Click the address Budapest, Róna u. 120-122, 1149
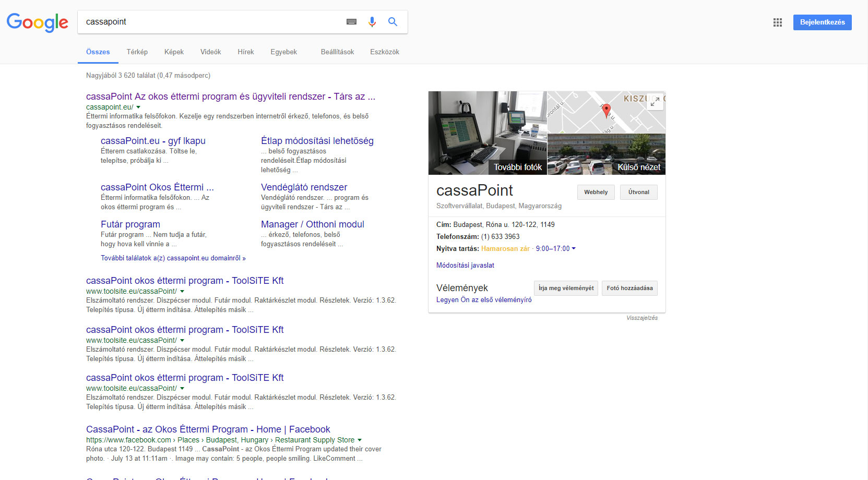The image size is (868, 480). [504, 225]
